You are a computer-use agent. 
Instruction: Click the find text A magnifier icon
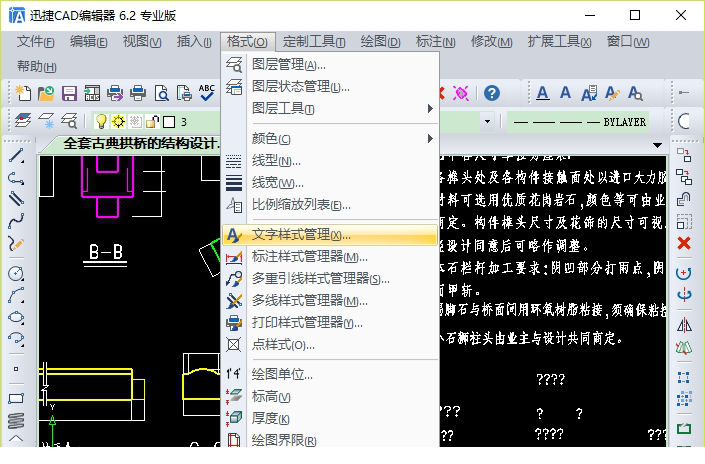click(x=635, y=93)
